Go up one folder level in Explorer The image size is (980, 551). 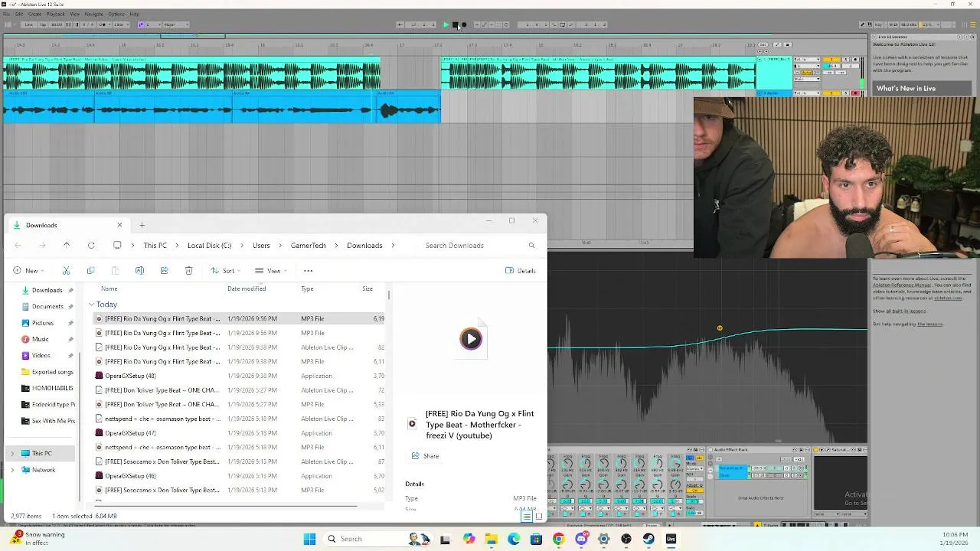(x=67, y=246)
